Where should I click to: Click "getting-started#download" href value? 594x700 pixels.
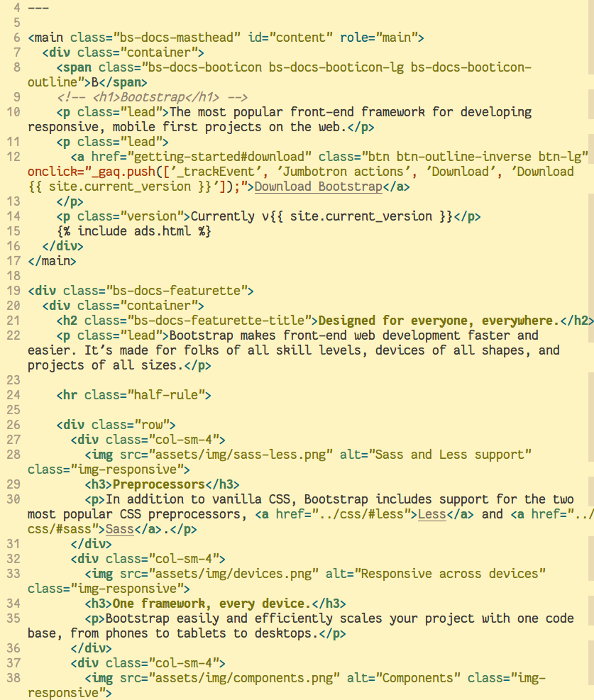point(219,157)
